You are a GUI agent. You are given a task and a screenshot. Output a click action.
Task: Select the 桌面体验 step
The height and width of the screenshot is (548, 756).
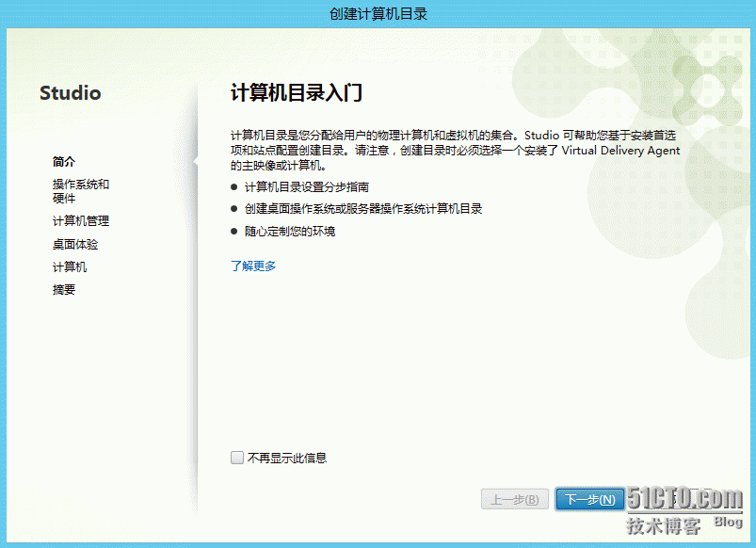(75, 244)
